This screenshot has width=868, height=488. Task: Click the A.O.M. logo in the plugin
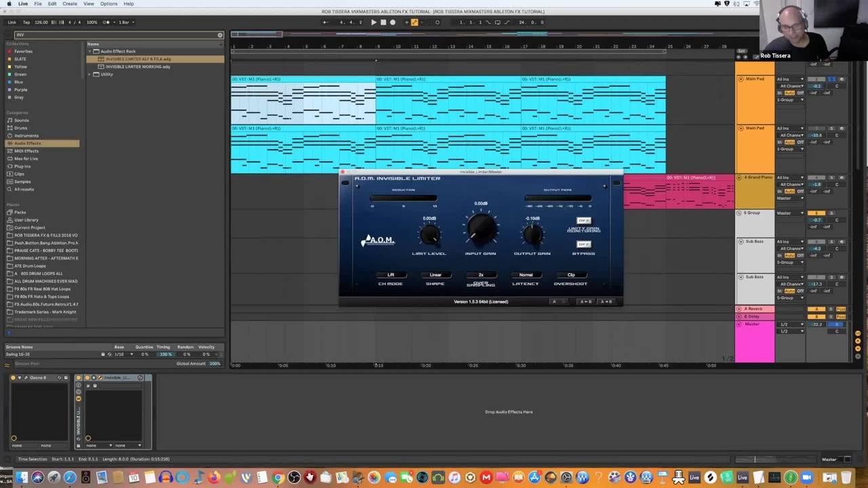(378, 241)
